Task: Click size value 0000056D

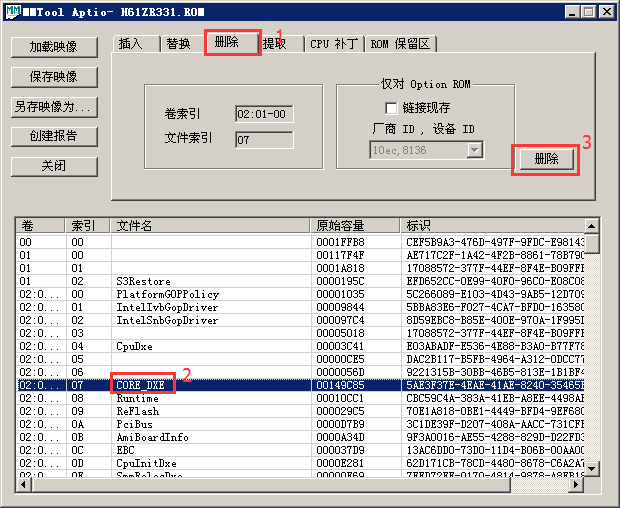Action: 340,372
